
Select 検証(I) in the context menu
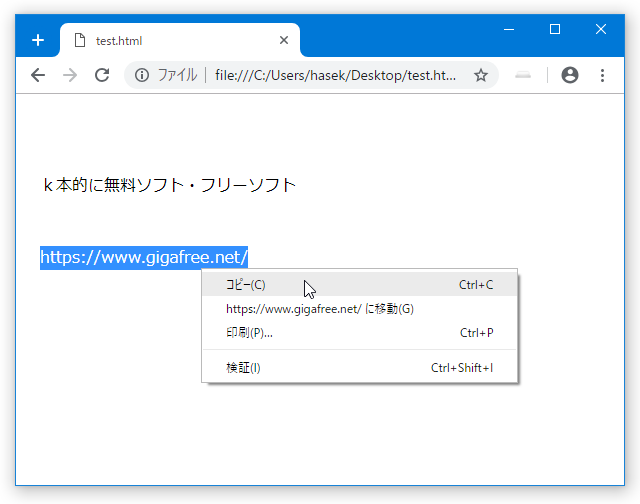click(360, 368)
